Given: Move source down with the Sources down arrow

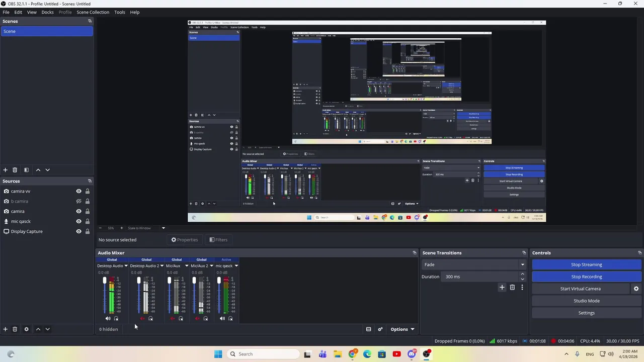Looking at the screenshot, I should (x=47, y=329).
